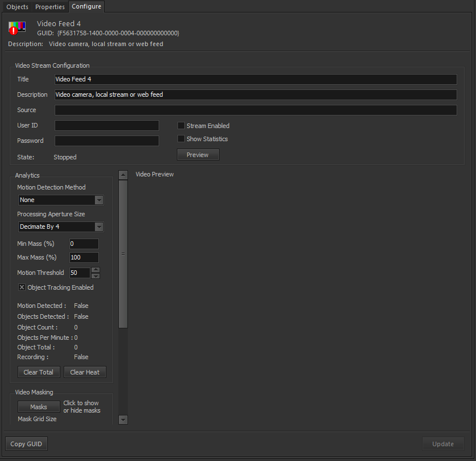Viewport: 476px width, 461px height.
Task: Click the 'Objects Per Minute :' row
Action: pyautogui.click(x=47, y=337)
